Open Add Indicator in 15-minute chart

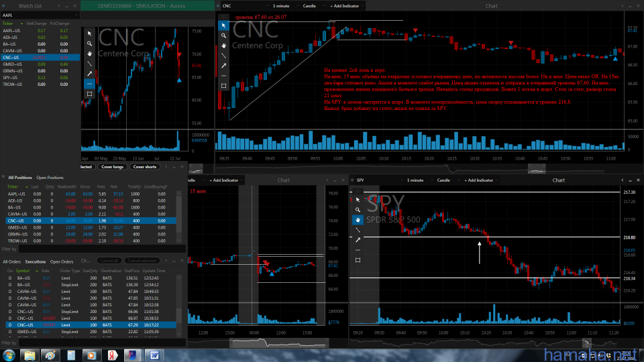[225, 180]
